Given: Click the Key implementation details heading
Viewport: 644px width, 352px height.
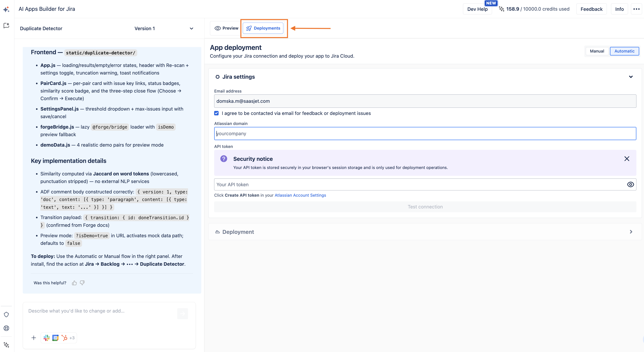Looking at the screenshot, I should [x=68, y=161].
